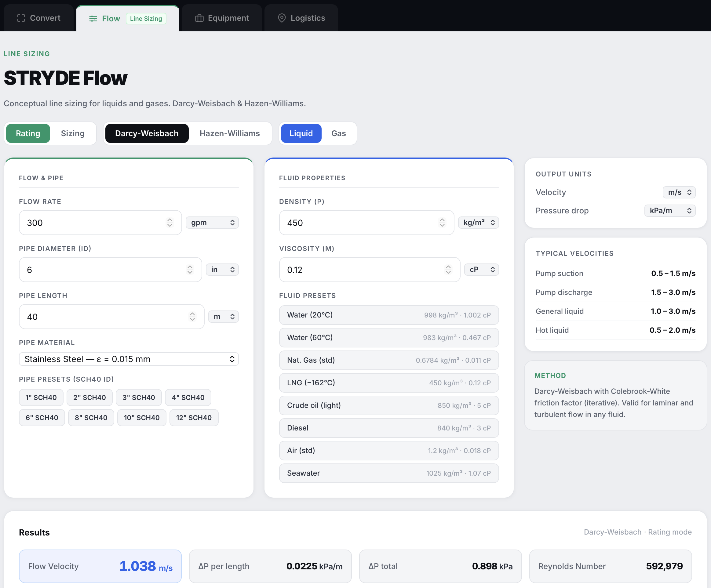Select the Hazen-Williams method
The height and width of the screenshot is (588, 711).
(230, 133)
